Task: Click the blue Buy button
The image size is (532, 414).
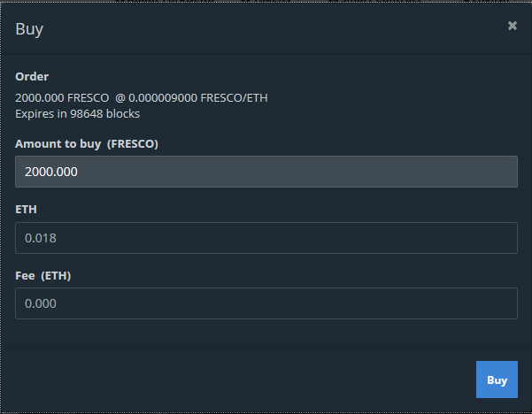Action: click(497, 379)
